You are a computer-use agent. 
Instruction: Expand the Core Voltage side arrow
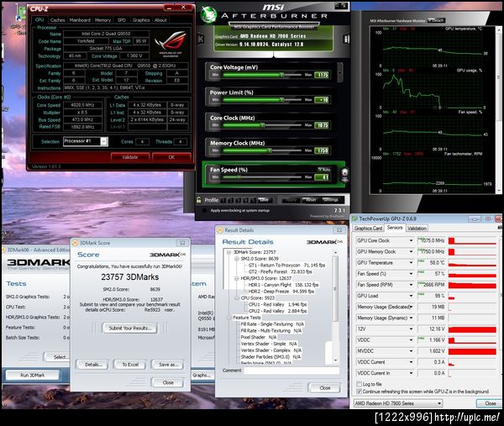click(339, 71)
